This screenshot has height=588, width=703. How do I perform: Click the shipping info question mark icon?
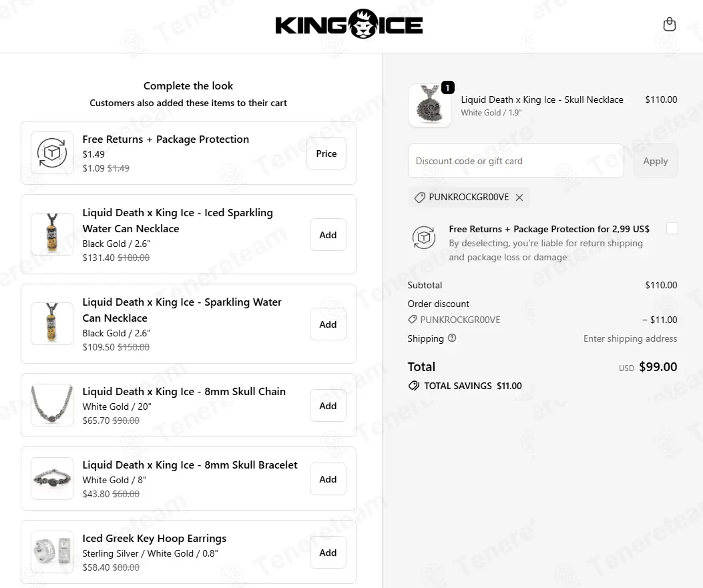452,338
